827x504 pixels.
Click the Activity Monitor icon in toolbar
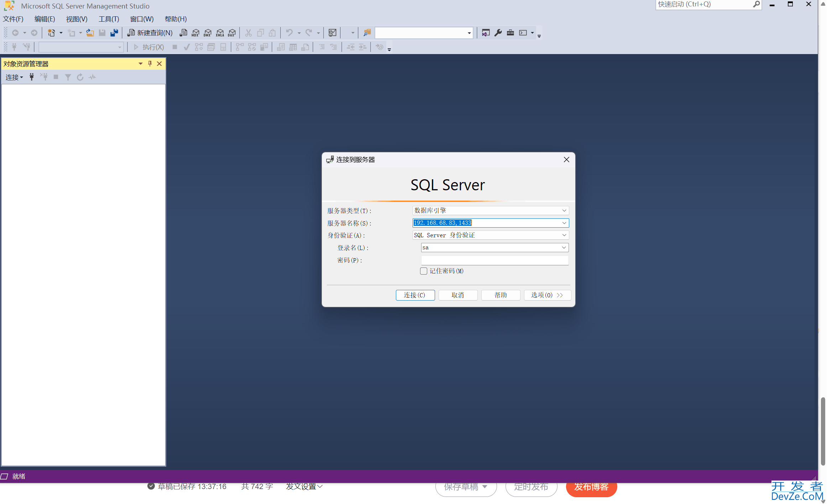coord(332,33)
